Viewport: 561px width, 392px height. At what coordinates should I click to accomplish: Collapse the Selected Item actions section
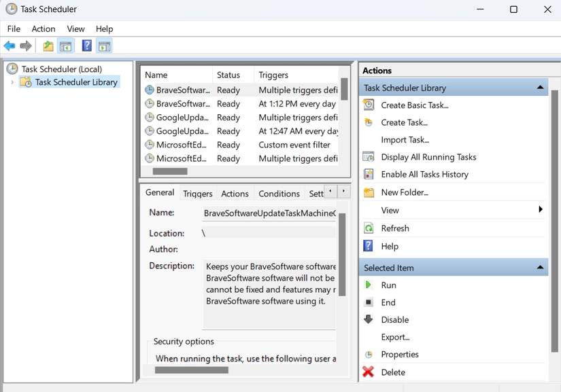tap(540, 268)
